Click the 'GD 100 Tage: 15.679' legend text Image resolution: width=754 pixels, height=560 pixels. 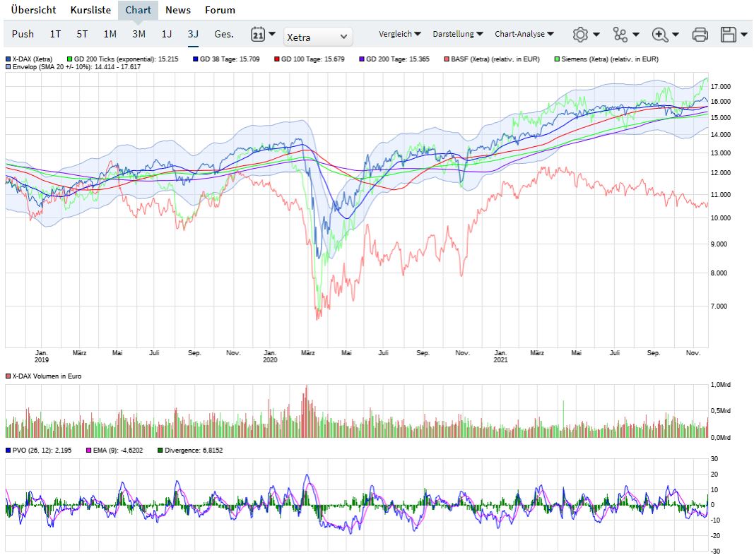point(313,59)
